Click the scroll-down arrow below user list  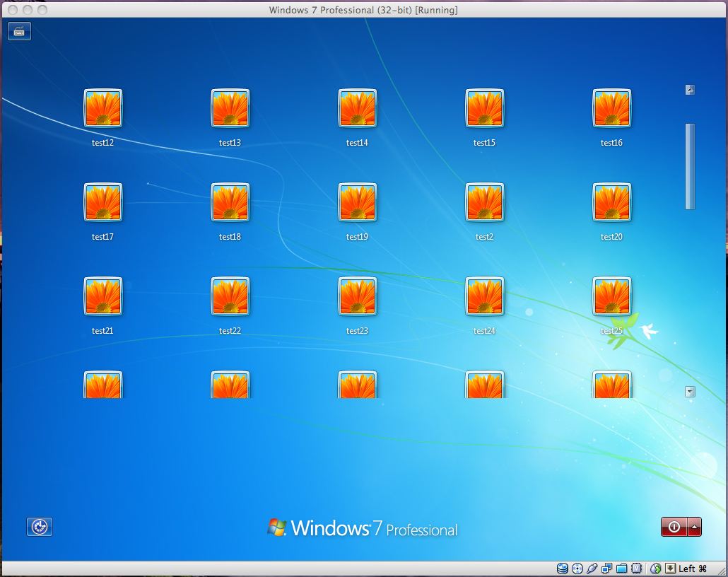point(689,391)
